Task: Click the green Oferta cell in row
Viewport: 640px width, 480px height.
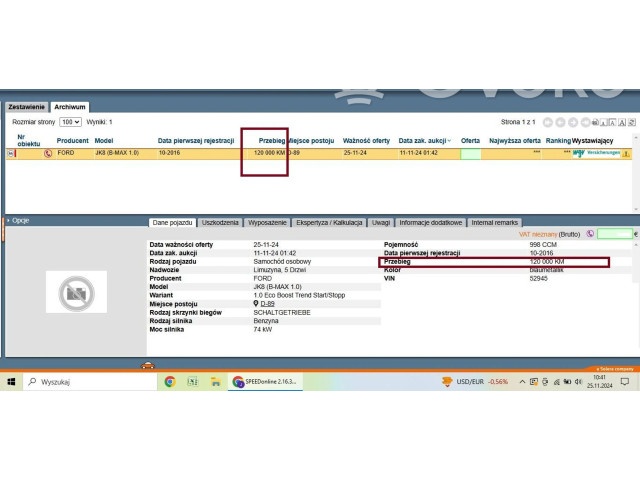Action: click(x=470, y=153)
